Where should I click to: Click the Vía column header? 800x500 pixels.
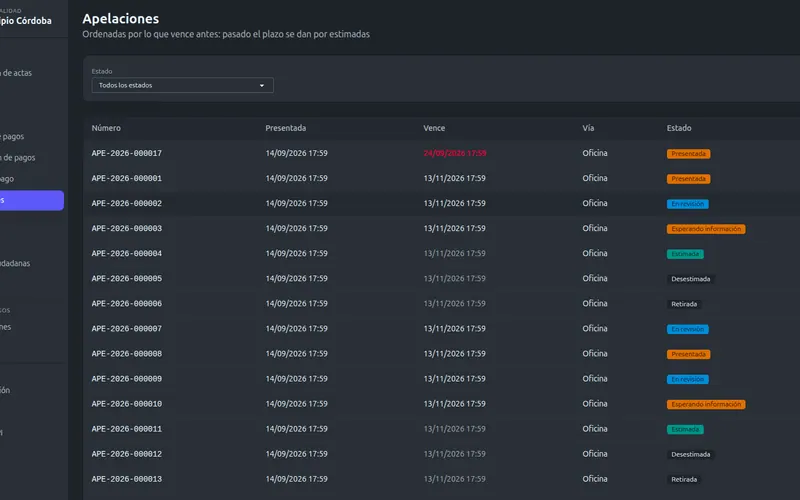[588, 128]
